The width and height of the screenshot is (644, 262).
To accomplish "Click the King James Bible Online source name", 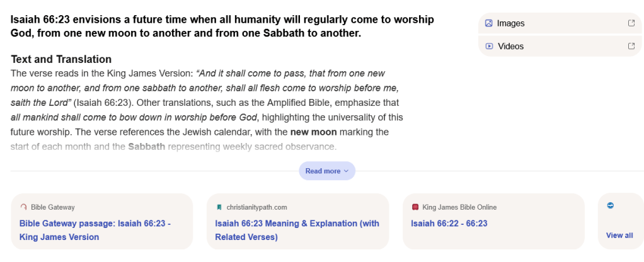I will point(459,207).
